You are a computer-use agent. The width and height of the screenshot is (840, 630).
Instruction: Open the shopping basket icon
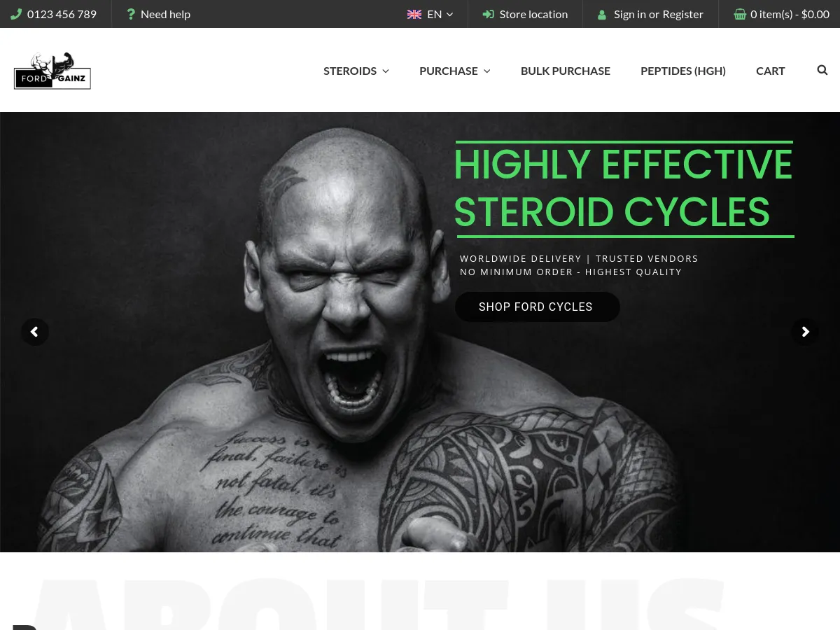pyautogui.click(x=740, y=14)
